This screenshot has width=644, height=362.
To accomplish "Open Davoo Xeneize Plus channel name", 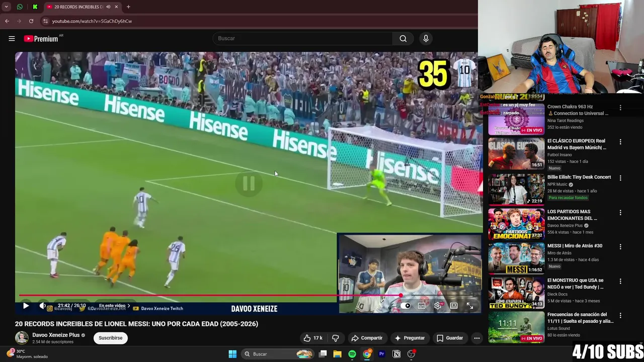I will point(56,335).
